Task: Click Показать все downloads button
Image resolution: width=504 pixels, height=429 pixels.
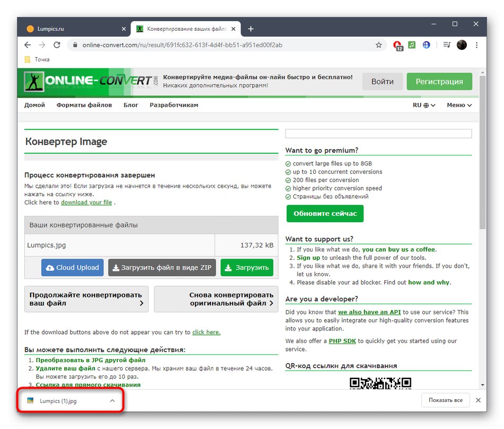Action: 446,400
